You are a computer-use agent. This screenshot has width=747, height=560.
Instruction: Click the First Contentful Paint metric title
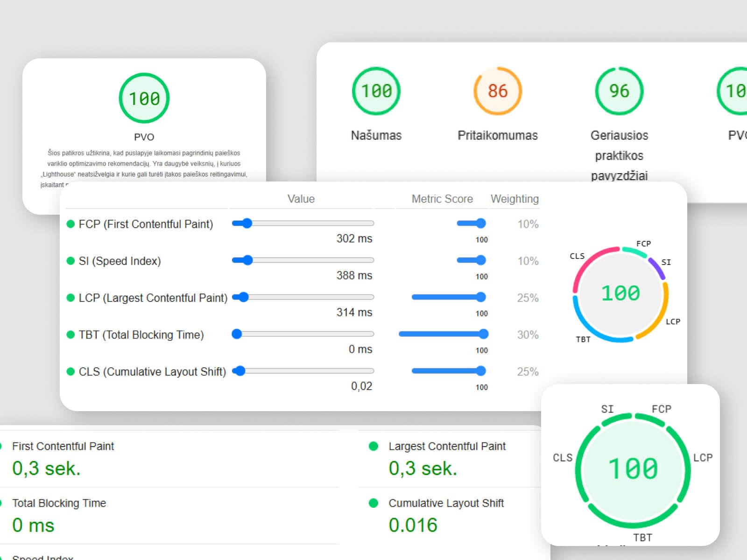coord(63,446)
